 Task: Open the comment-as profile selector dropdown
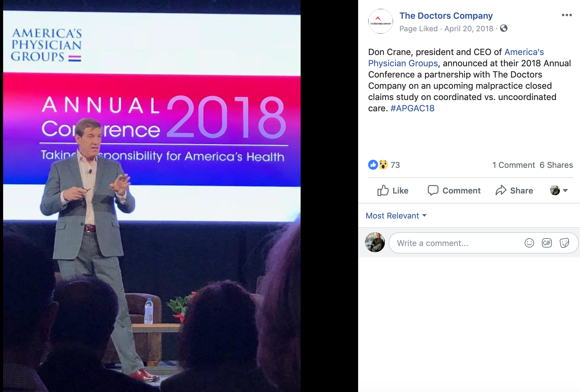tap(559, 190)
